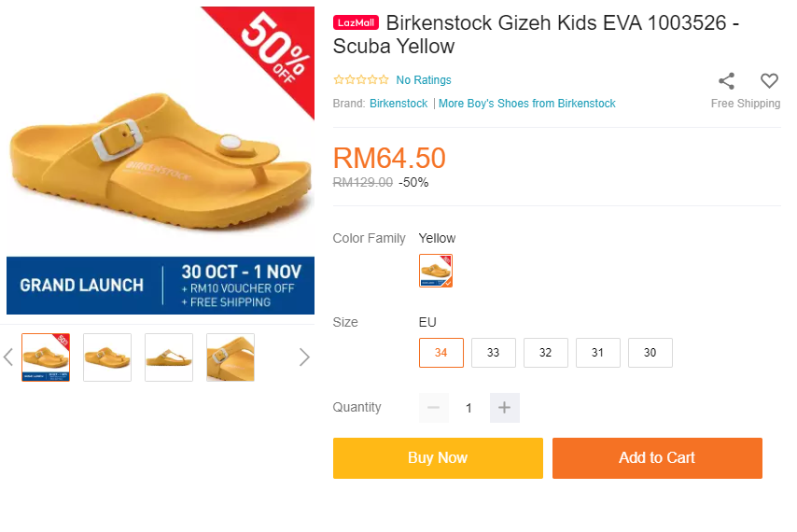The image size is (797, 532).
Task: Click the star ratings icons
Action: click(x=361, y=80)
